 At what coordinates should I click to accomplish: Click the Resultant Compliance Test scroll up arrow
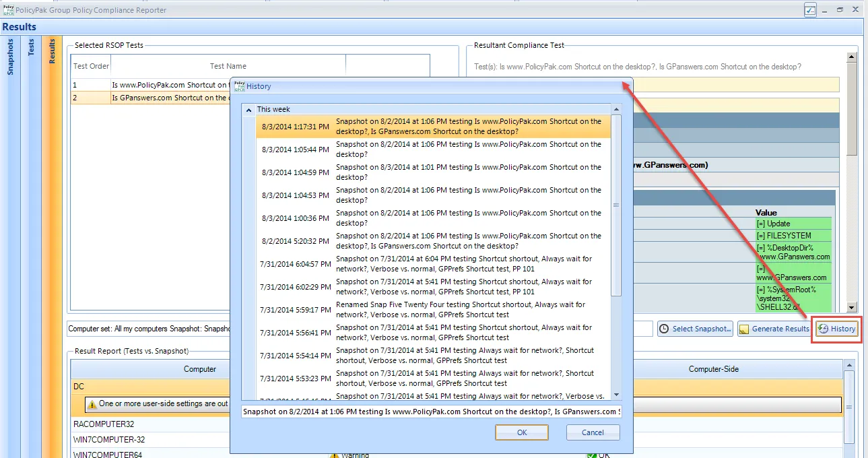[x=851, y=57]
